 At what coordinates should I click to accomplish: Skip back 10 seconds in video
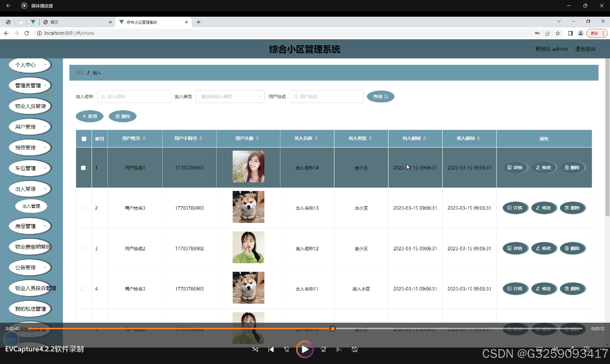[x=287, y=349]
